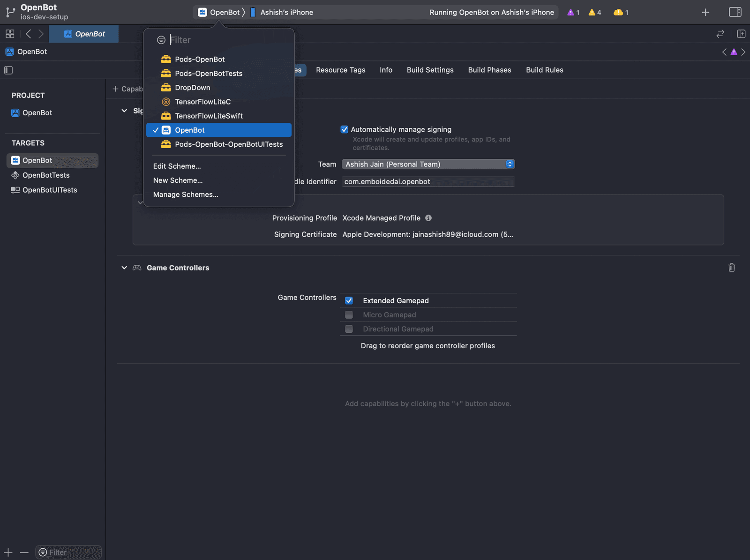The width and height of the screenshot is (750, 560).
Task: Open the Resource Tags tab
Action: tap(341, 70)
